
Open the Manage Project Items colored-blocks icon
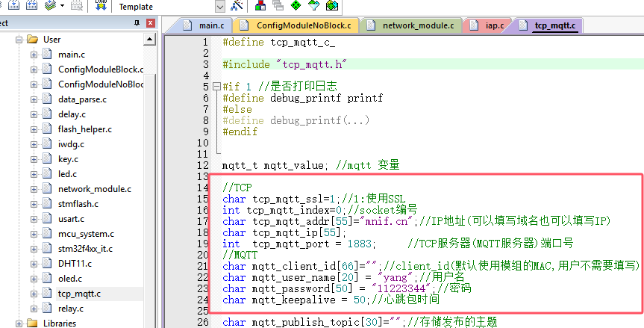pos(260,6)
